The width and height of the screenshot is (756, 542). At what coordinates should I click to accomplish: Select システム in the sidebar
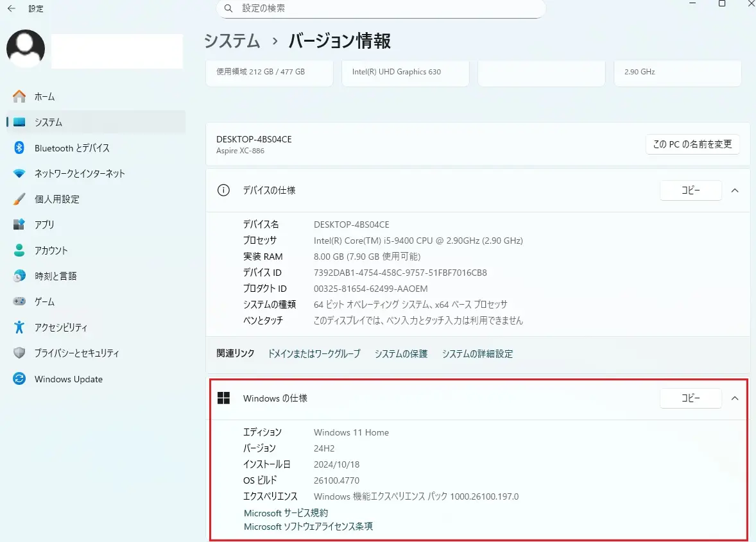coord(96,122)
